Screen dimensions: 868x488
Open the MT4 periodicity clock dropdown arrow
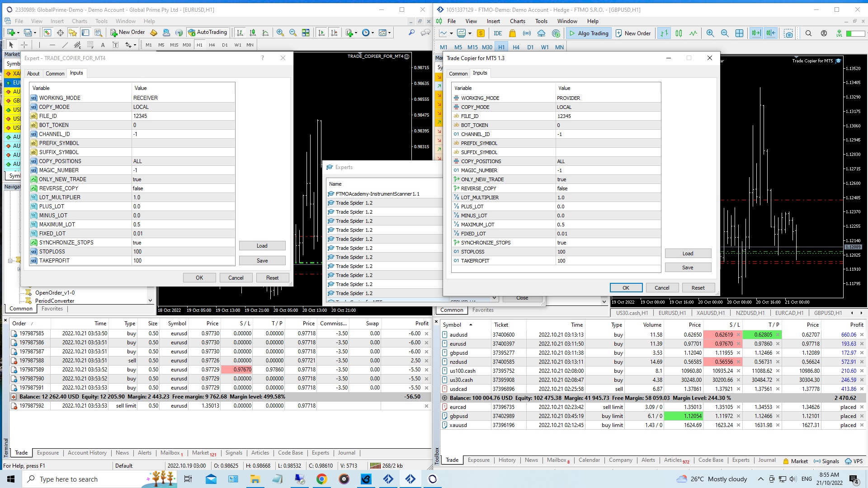pos(373,33)
